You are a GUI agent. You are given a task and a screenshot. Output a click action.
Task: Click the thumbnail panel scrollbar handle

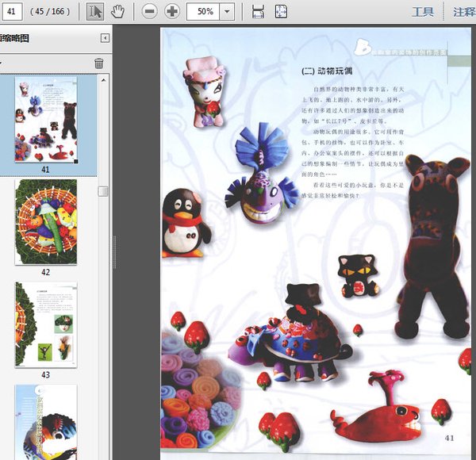(x=103, y=191)
